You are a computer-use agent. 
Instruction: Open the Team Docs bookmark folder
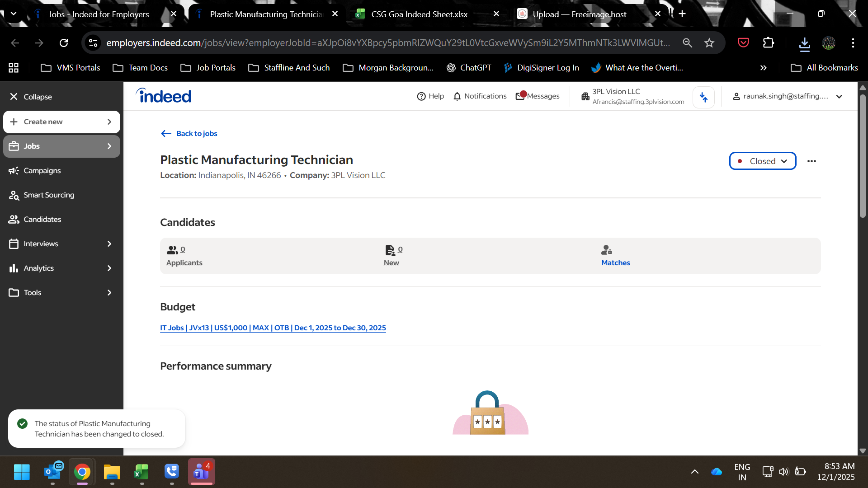click(x=140, y=68)
